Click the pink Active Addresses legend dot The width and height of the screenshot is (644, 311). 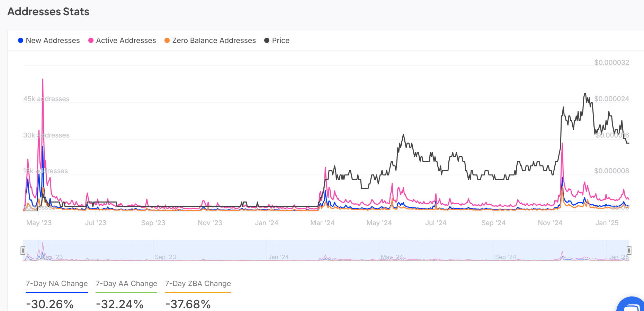click(91, 41)
